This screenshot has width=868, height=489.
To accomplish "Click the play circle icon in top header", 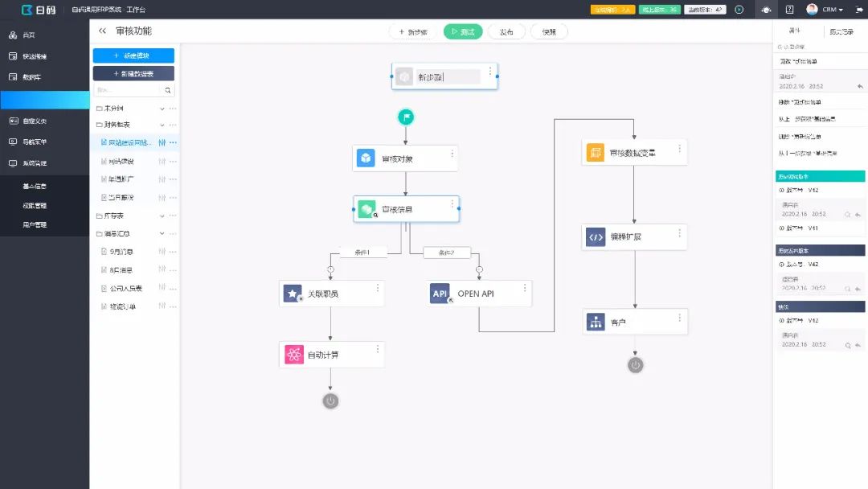I will pos(739,10).
